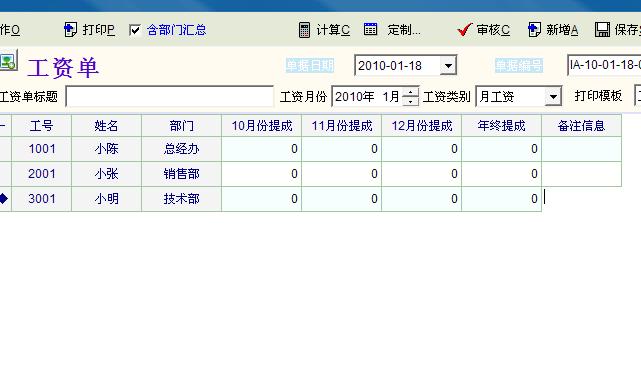Image resolution: width=641 pixels, height=384 pixels.
Task: Click the 部门 column header
Action: 182,126
